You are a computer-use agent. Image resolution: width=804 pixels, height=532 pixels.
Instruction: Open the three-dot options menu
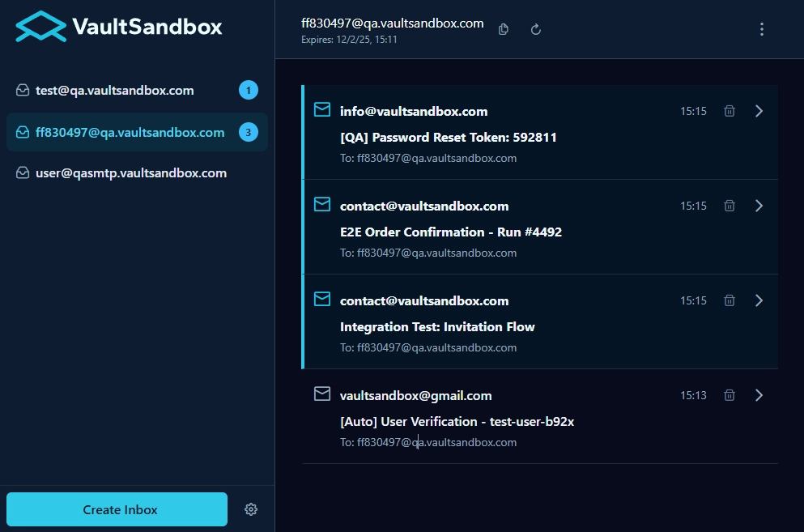click(x=761, y=28)
